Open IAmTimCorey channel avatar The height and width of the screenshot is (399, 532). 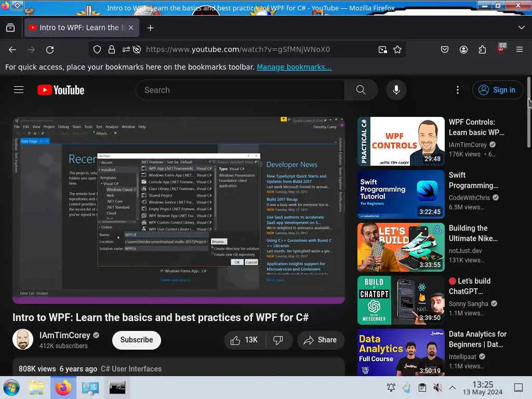[23, 339]
